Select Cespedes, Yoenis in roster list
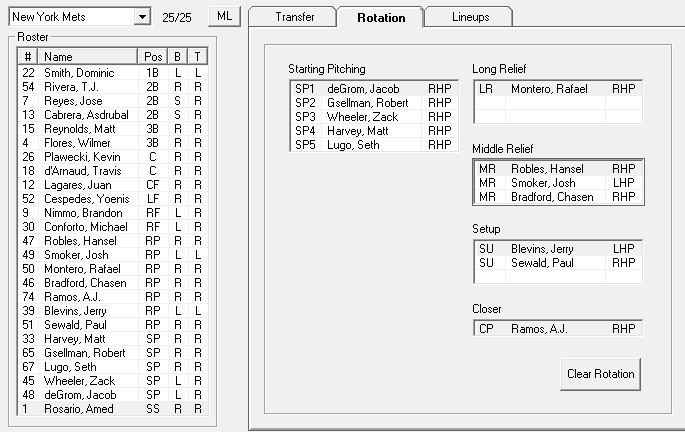Image resolution: width=685 pixels, height=432 pixels. [x=113, y=199]
